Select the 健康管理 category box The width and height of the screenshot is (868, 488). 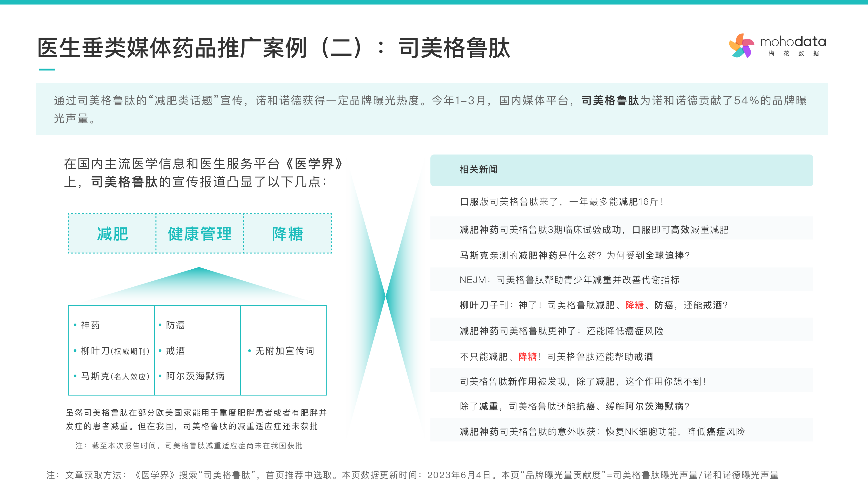200,234
